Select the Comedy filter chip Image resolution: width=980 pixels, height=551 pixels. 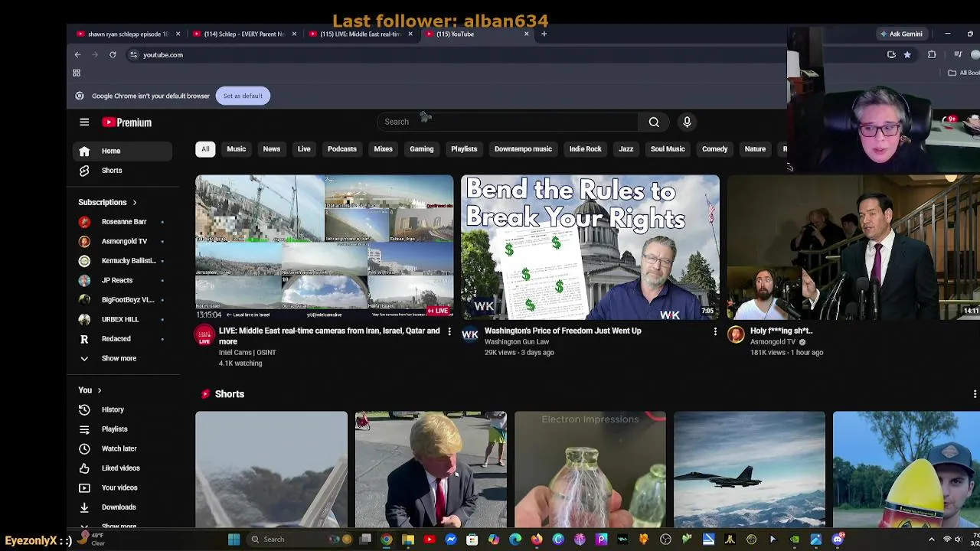(x=714, y=149)
